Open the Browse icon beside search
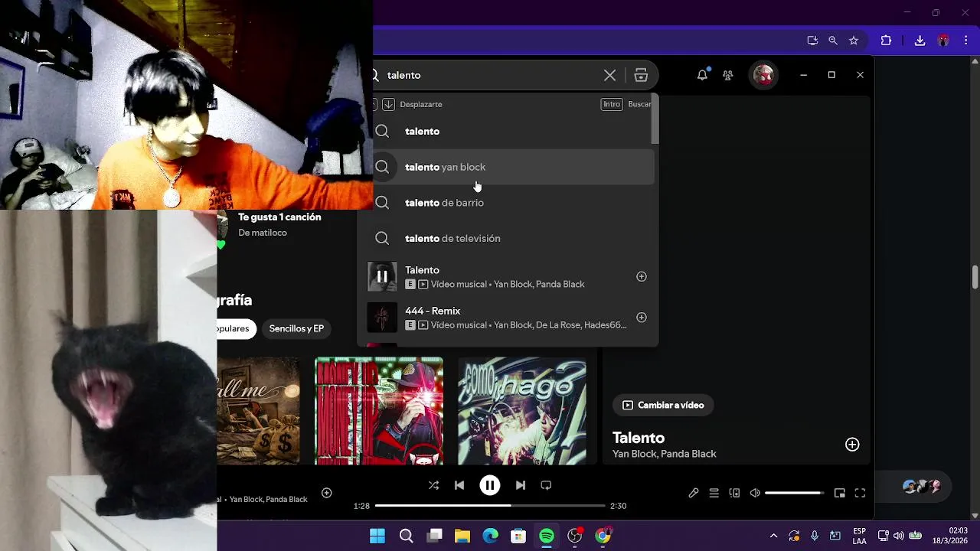Viewport: 980px width, 551px height. tap(641, 75)
